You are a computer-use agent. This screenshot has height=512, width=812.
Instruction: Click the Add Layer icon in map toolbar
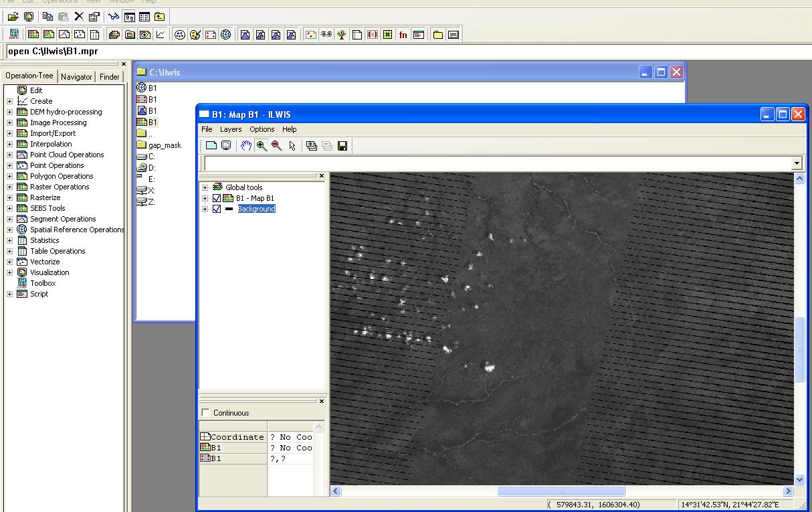[311, 146]
